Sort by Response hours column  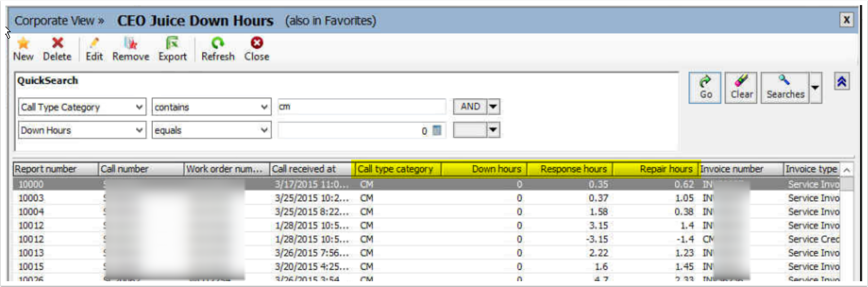coord(570,169)
